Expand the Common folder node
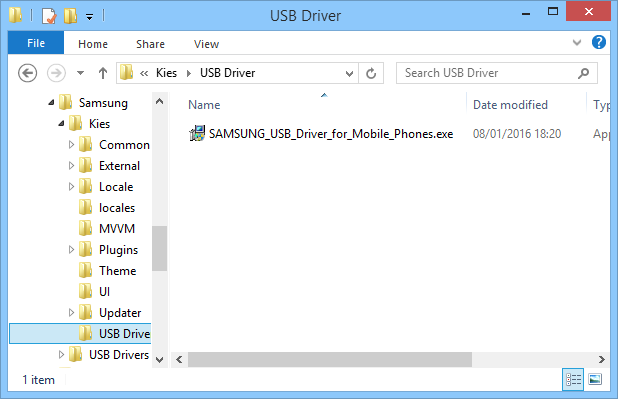Image resolution: width=618 pixels, height=399 pixels. [x=71, y=145]
